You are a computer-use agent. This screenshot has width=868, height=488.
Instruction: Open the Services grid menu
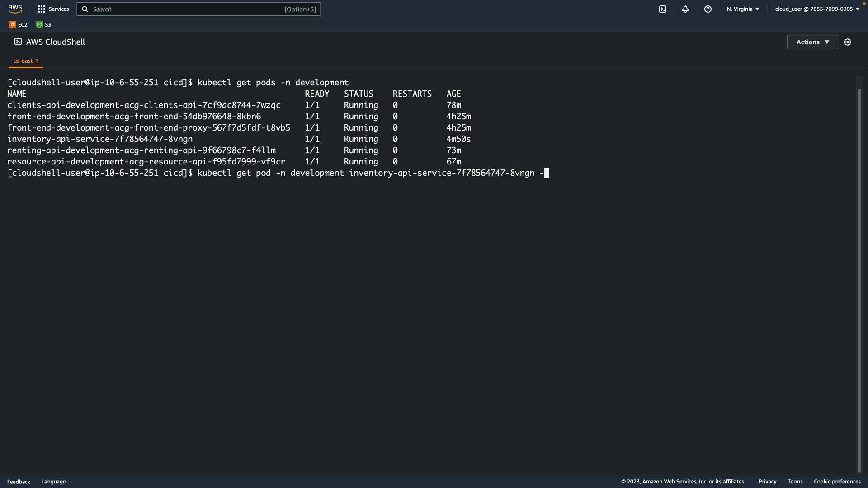[53, 9]
